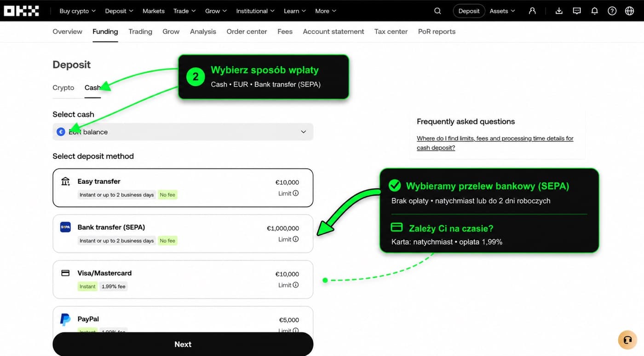644x356 pixels.
Task: Click the OKX logo
Action: [x=22, y=11]
